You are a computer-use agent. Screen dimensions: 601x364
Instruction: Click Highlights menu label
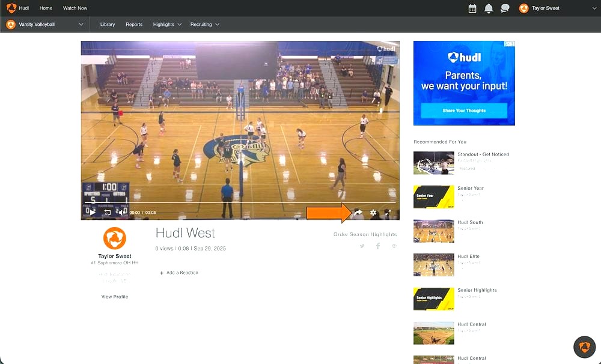coord(163,25)
